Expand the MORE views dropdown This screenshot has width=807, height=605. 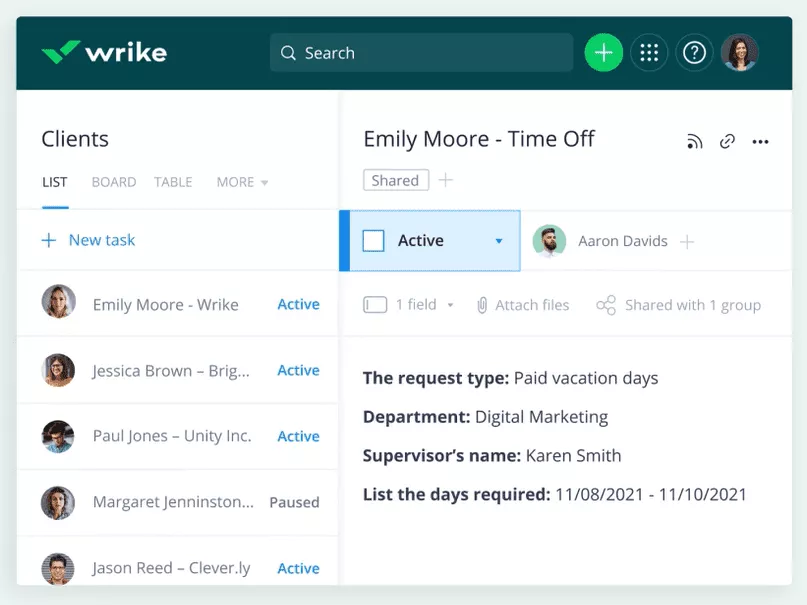point(242,182)
